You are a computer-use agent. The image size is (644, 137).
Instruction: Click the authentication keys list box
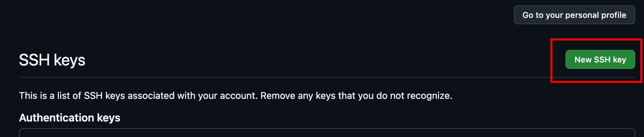pyautogui.click(x=327, y=133)
